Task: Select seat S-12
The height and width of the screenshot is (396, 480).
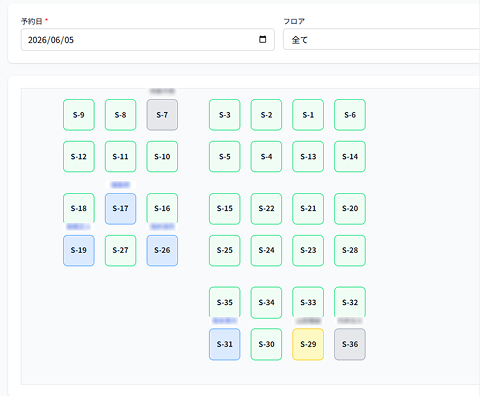Action: (x=79, y=156)
